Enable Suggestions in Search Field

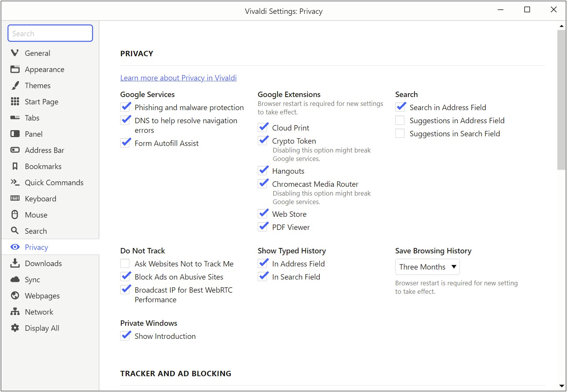coord(400,133)
